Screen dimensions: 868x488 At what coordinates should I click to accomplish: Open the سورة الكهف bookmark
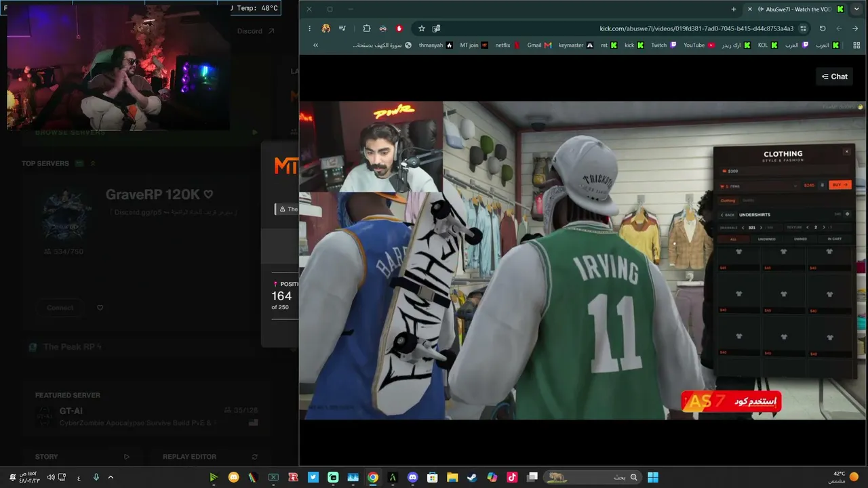pyautogui.click(x=382, y=45)
